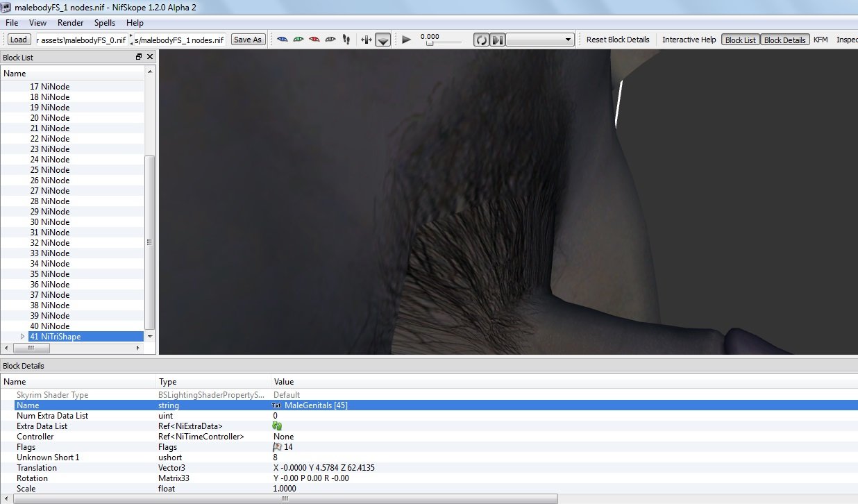Switch to the green eye Front view
858x504 pixels.
click(x=298, y=40)
